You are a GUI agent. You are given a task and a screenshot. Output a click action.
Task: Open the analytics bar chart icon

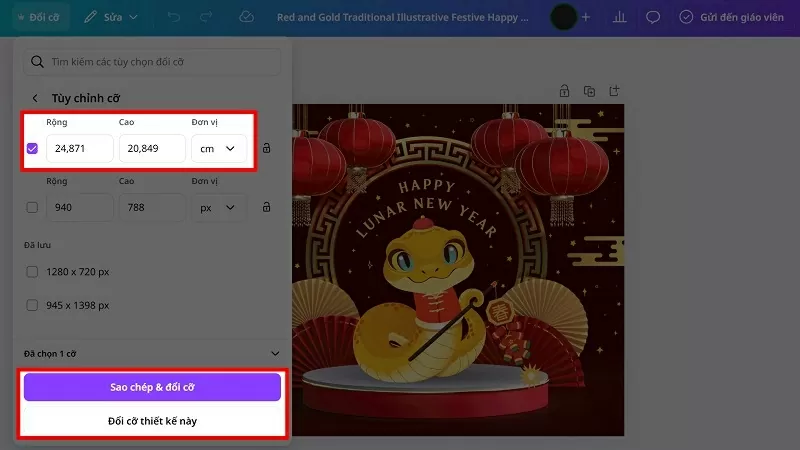619,17
